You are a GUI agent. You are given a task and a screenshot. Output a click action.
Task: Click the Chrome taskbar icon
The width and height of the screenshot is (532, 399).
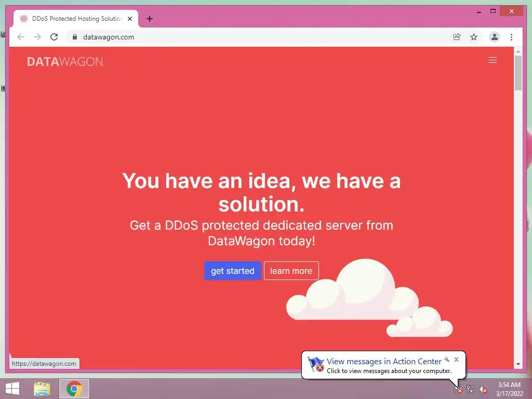pos(74,389)
